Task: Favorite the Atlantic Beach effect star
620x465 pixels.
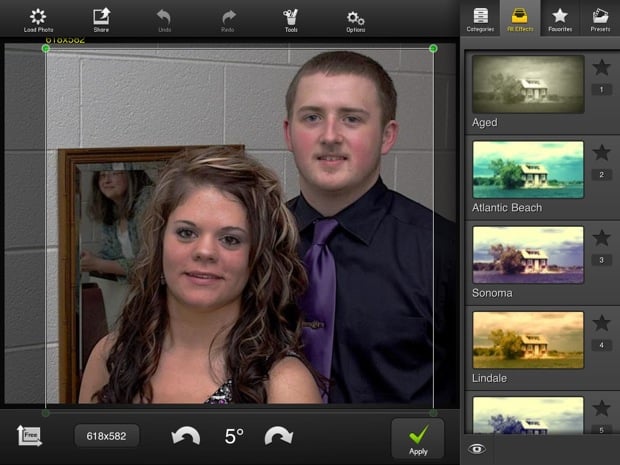Action: [x=601, y=153]
